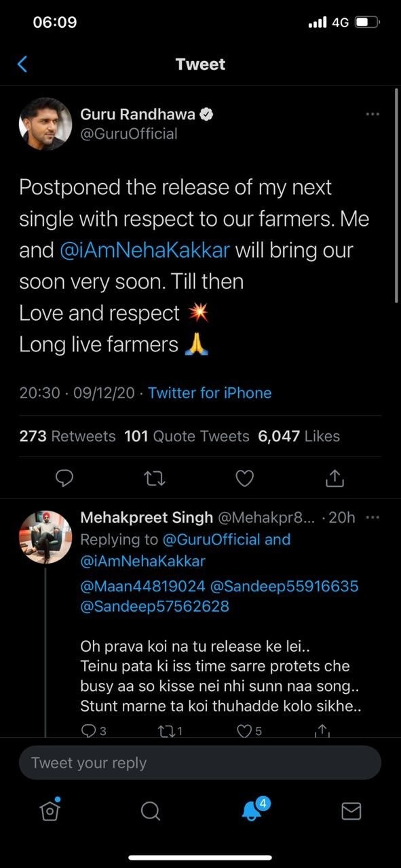Like the main tweet with the heart icon

click(x=244, y=479)
